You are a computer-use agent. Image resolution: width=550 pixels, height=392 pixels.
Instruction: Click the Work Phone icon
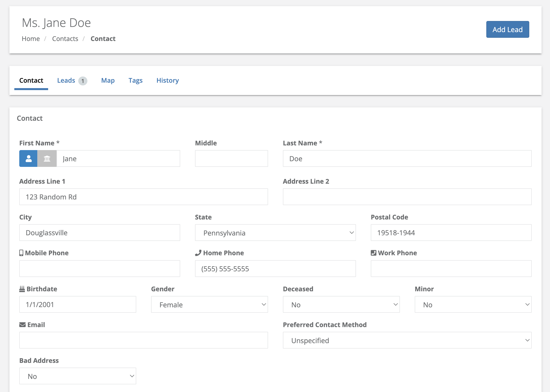coord(373,253)
